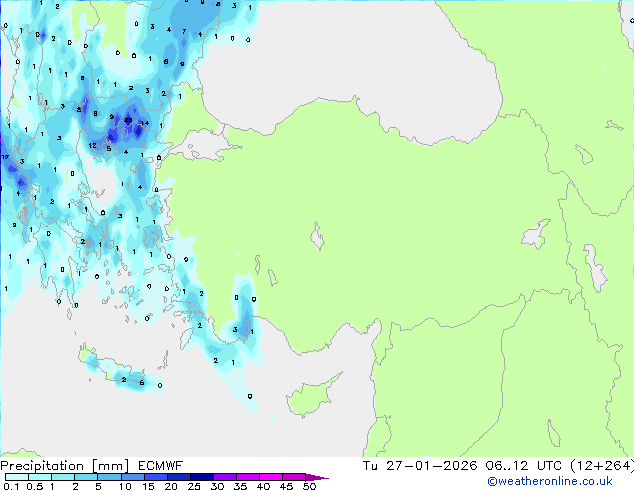Select the 40–45 mm magenta legend swatch
Image resolution: width=634 pixels, height=490 pixels.
point(271,477)
